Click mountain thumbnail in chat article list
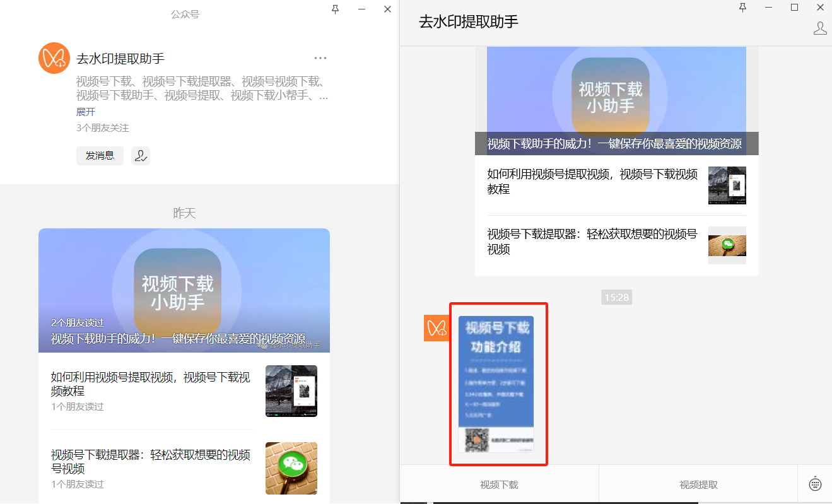Viewport: 832px width, 504px height. coord(727,185)
